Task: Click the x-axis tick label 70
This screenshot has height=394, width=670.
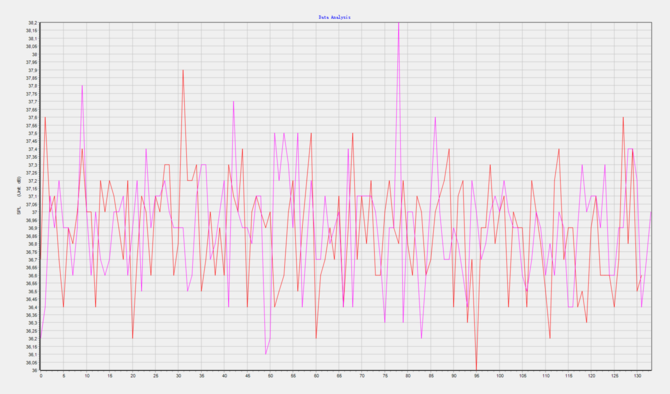Action: (362, 376)
